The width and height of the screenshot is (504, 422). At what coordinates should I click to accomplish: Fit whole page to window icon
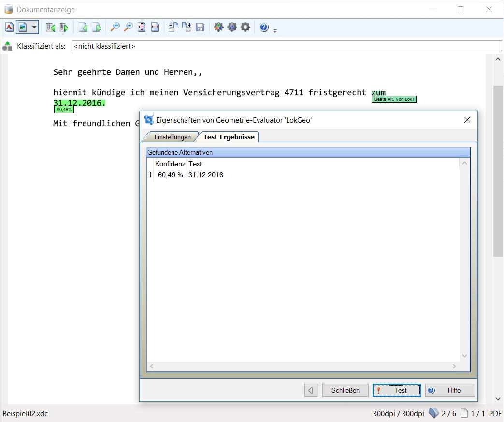(142, 28)
